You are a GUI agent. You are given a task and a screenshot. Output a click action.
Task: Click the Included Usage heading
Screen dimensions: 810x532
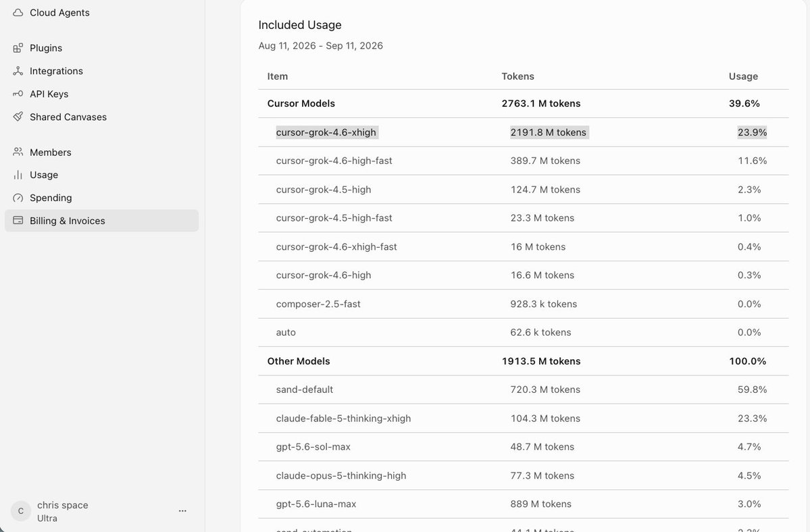coord(300,25)
